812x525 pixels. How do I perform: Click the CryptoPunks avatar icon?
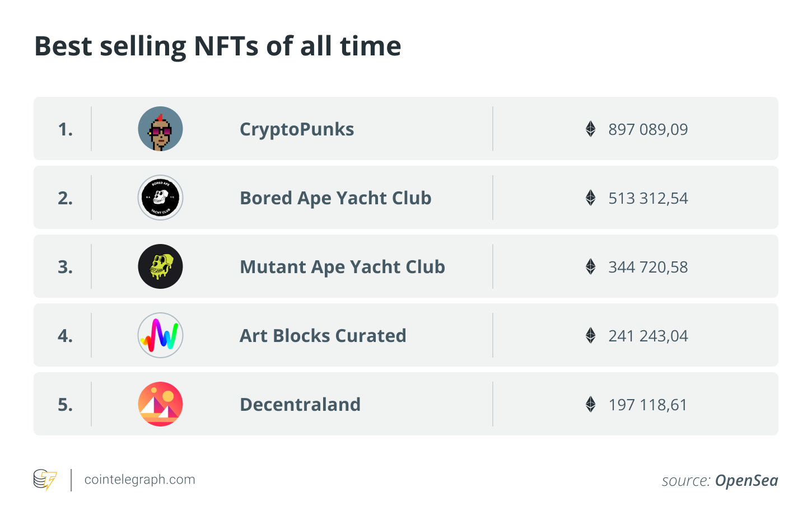point(160,129)
